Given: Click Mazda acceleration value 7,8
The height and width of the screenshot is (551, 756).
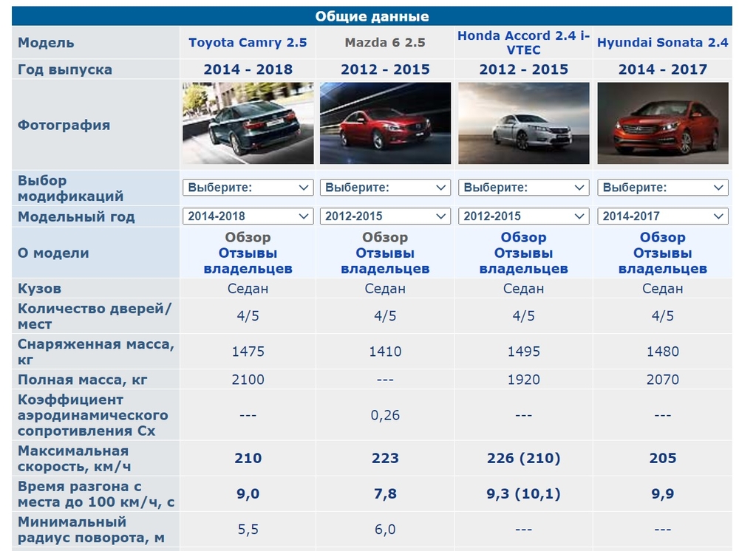Looking at the screenshot, I should coord(385,493).
